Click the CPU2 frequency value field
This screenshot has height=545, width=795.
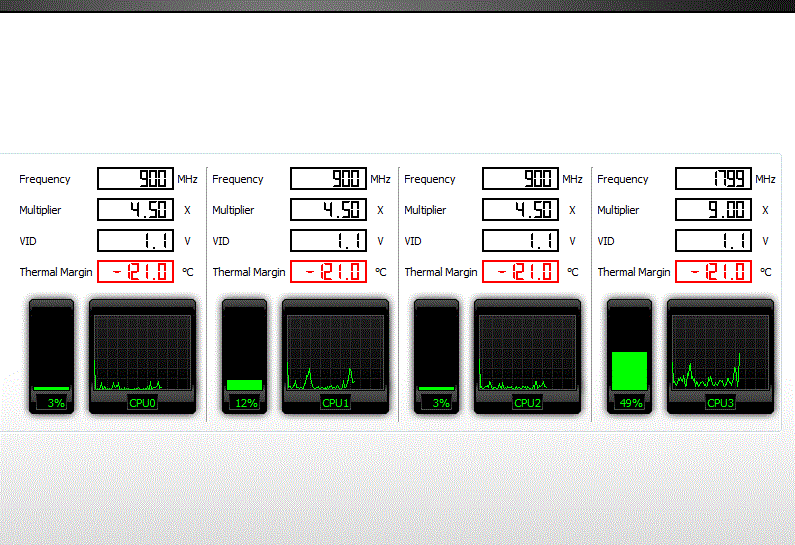[x=520, y=178]
